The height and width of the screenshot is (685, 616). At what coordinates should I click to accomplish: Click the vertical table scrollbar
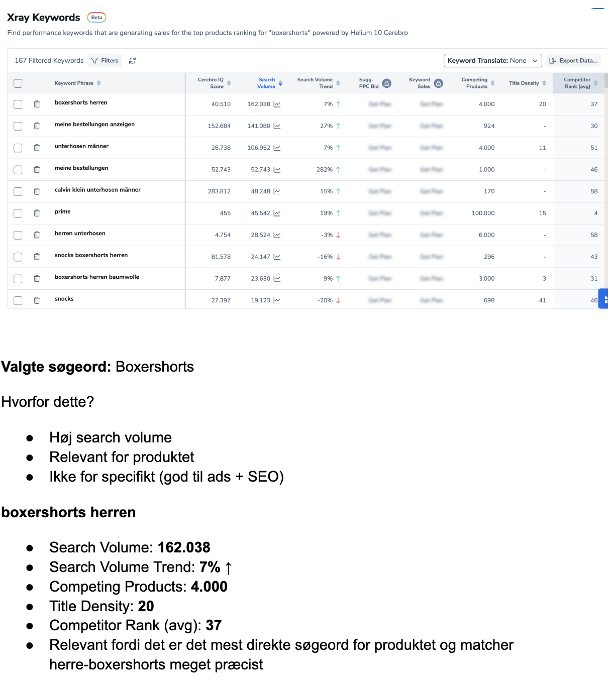(606, 80)
